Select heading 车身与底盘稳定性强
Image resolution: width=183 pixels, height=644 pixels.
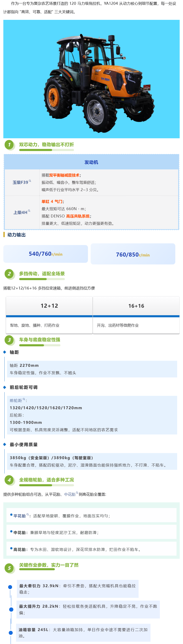tap(40, 339)
